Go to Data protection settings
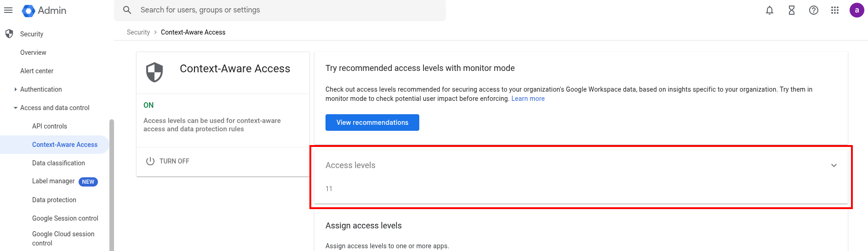 click(x=54, y=200)
